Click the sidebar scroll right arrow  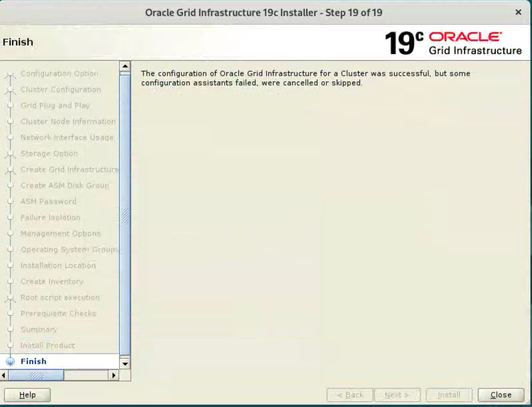(114, 375)
